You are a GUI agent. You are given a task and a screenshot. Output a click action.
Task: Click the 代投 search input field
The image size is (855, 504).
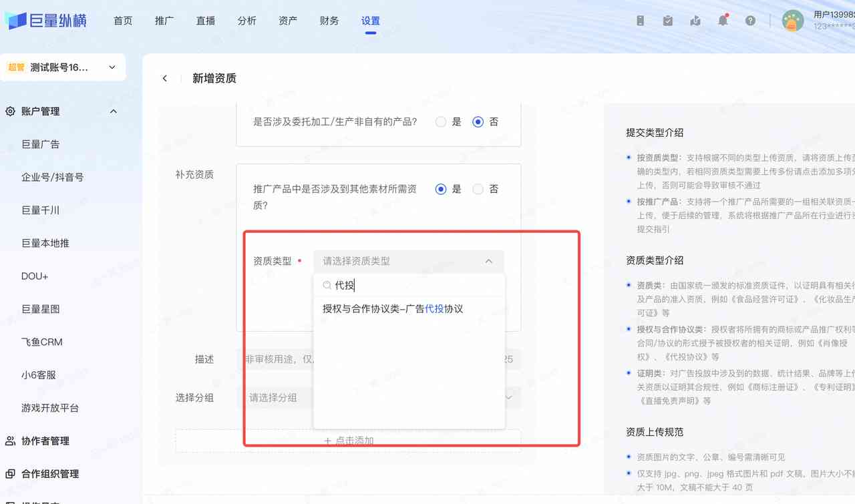(414, 286)
